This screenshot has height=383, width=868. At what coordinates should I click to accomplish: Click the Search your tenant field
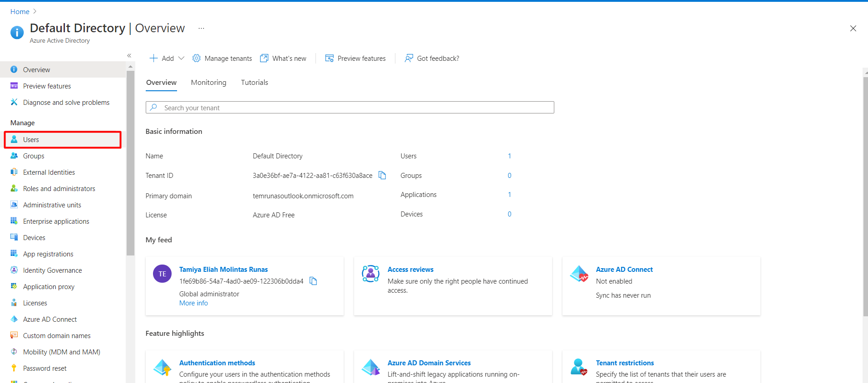[350, 107]
